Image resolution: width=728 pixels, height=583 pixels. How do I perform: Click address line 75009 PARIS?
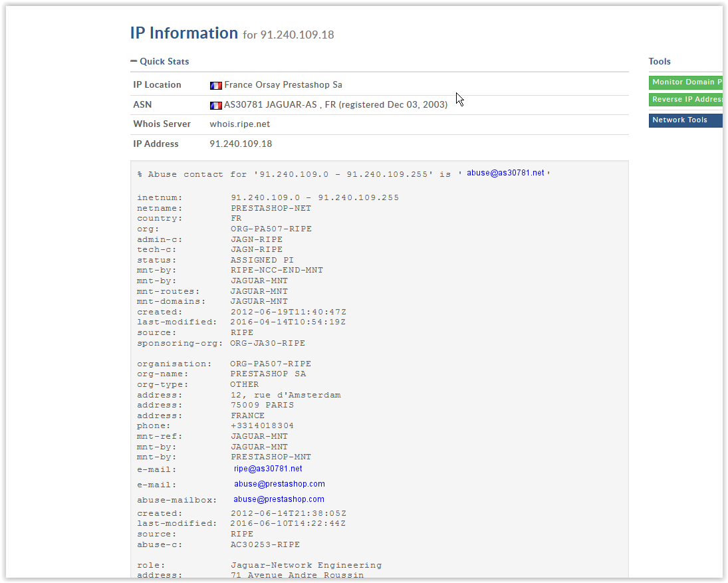262,405
